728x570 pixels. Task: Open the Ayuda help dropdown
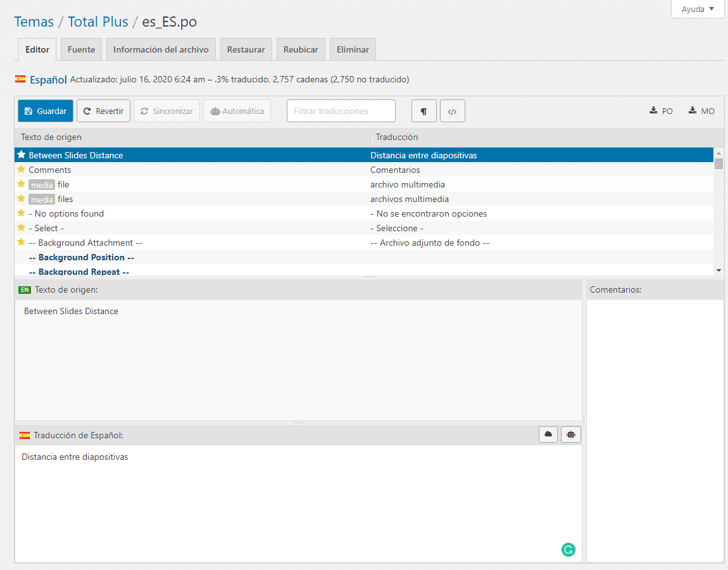pos(698,9)
